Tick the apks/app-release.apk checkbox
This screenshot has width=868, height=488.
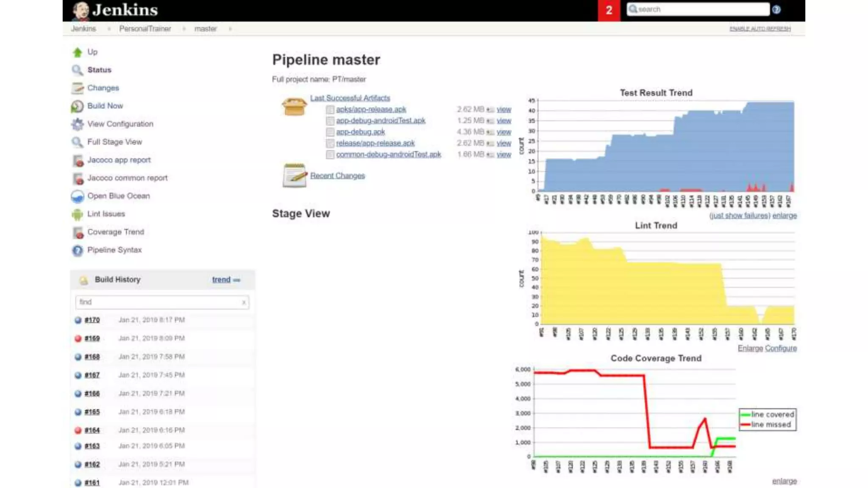(330, 110)
